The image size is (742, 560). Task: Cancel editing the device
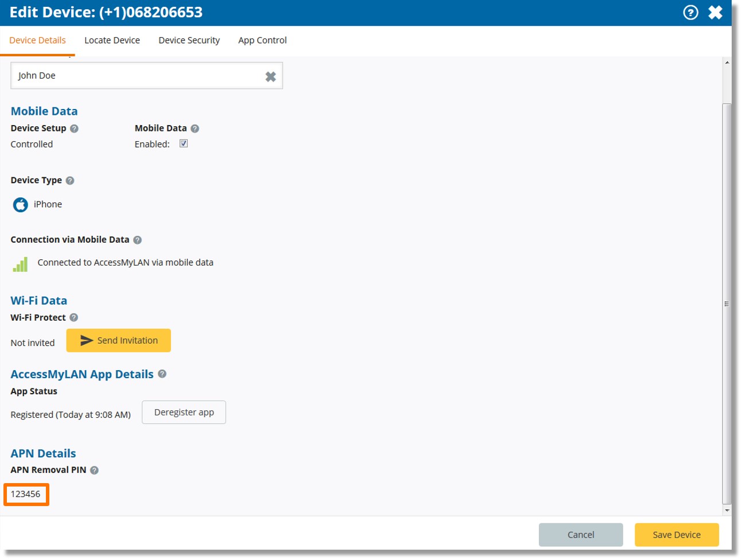pos(581,535)
